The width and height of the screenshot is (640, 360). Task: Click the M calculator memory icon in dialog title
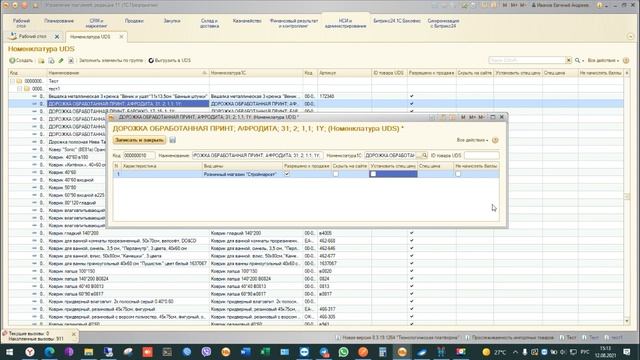point(463,117)
